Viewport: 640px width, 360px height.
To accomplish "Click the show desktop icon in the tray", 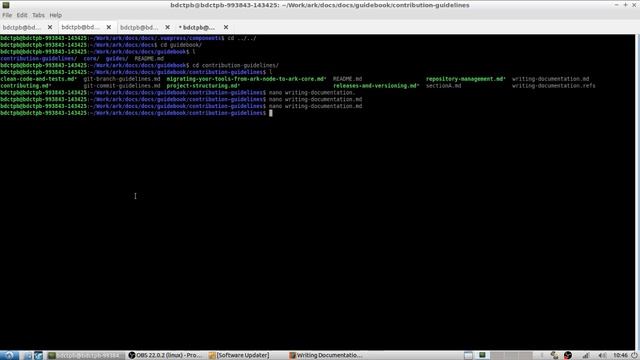I will [468, 356].
